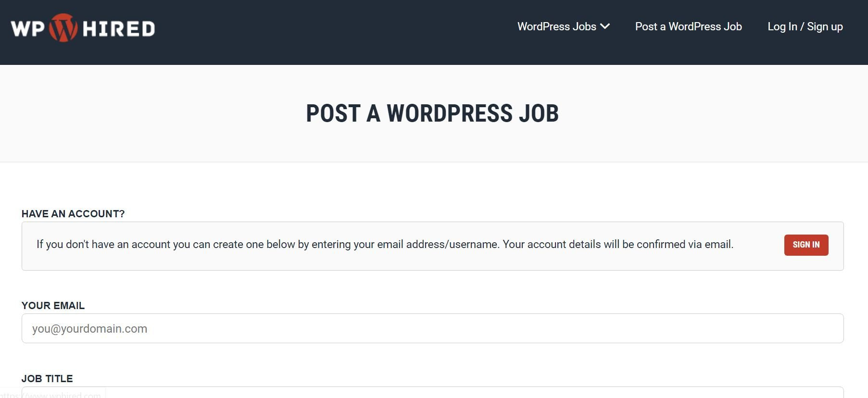Click the red SIGN IN action control
868x398 pixels.
pos(806,245)
